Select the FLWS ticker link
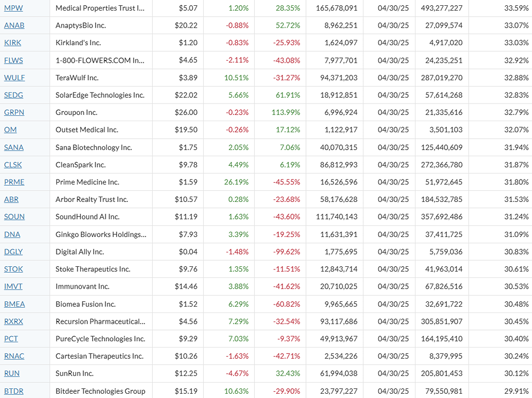Image resolution: width=532 pixels, height=398 pixels. 14,61
